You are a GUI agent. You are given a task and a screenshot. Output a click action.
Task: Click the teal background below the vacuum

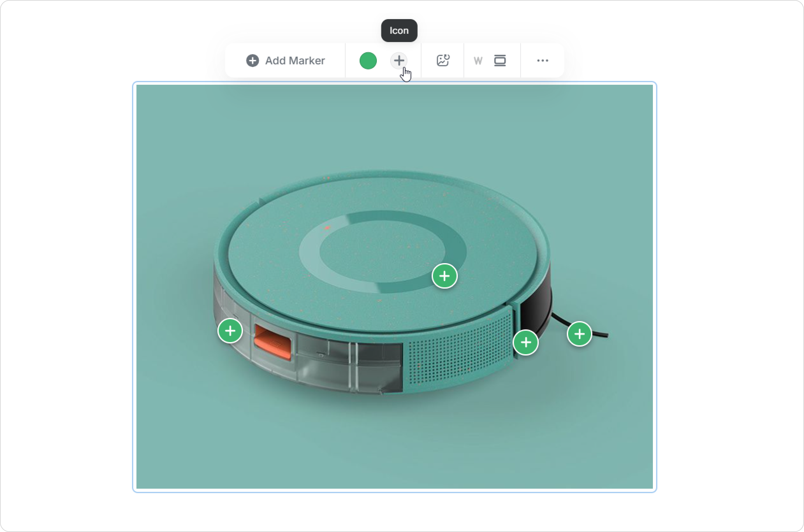pyautogui.click(x=394, y=448)
